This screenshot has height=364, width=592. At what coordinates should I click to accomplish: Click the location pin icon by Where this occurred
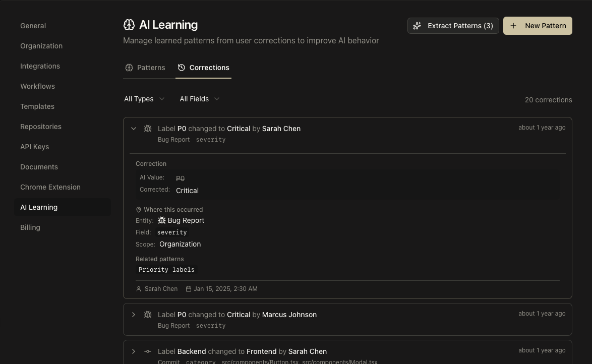click(139, 210)
